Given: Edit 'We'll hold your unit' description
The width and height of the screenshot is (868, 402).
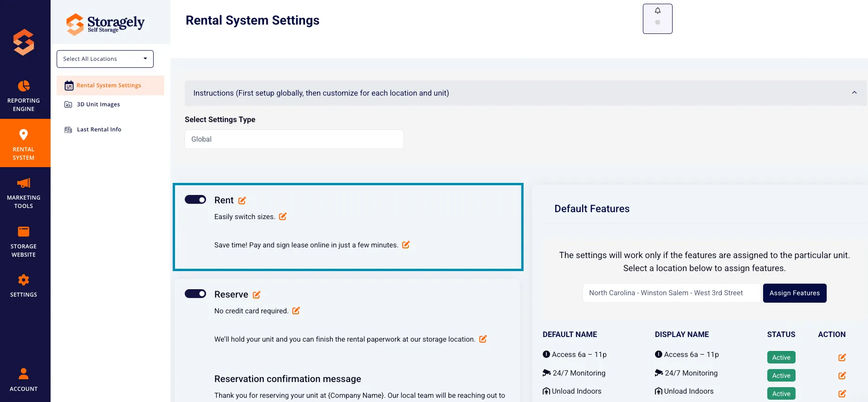Looking at the screenshot, I should click(483, 339).
